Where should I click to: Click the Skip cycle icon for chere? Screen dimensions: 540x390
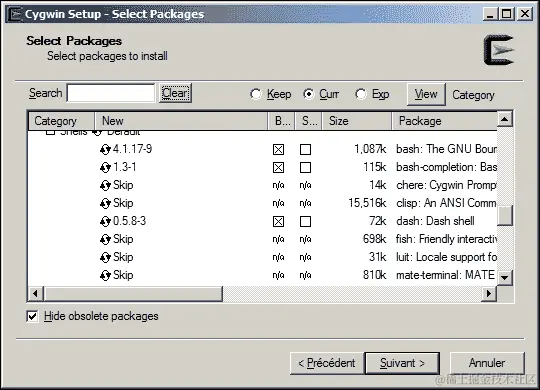pyautogui.click(x=105, y=186)
